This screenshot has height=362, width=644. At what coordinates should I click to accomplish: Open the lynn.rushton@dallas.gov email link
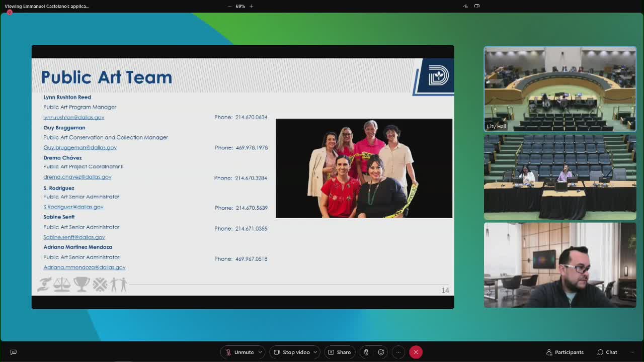[74, 117]
